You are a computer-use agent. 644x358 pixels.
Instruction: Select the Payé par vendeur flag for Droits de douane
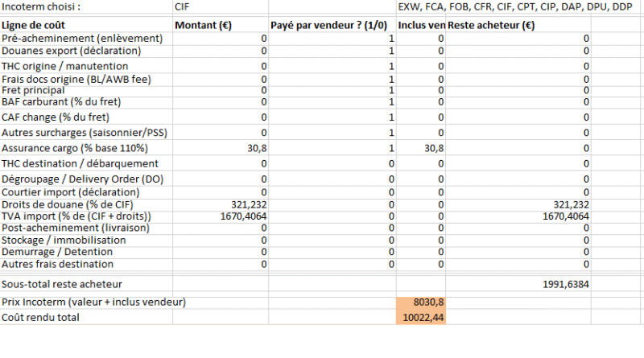click(332, 205)
